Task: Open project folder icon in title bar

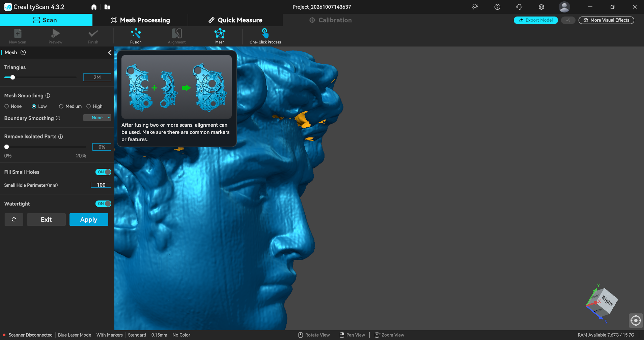Action: tap(107, 7)
